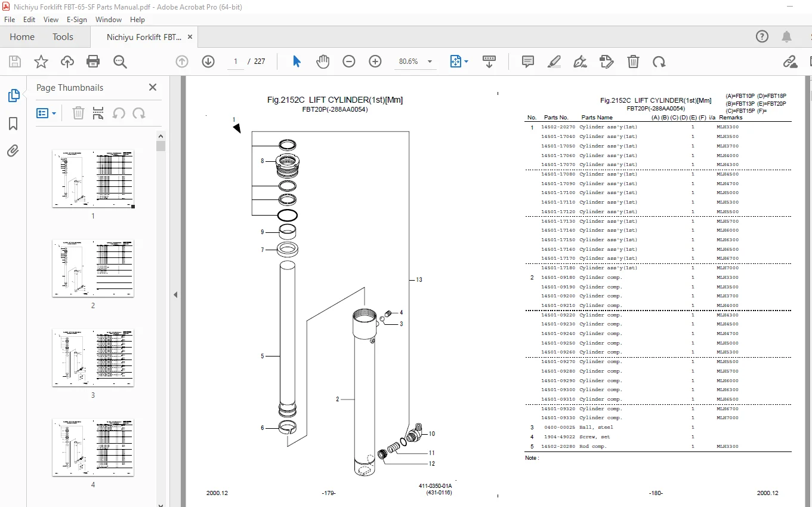Screen dimensions: 812x507
Task: Click the 'Ball, steel' part name
Action: [596, 427]
